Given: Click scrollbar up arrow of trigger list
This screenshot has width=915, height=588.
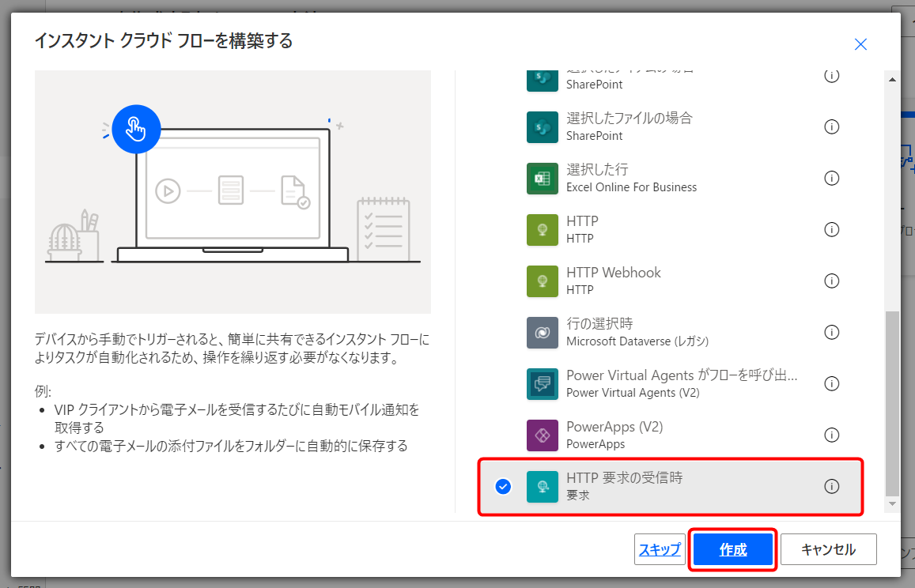Looking at the screenshot, I should pos(892,79).
